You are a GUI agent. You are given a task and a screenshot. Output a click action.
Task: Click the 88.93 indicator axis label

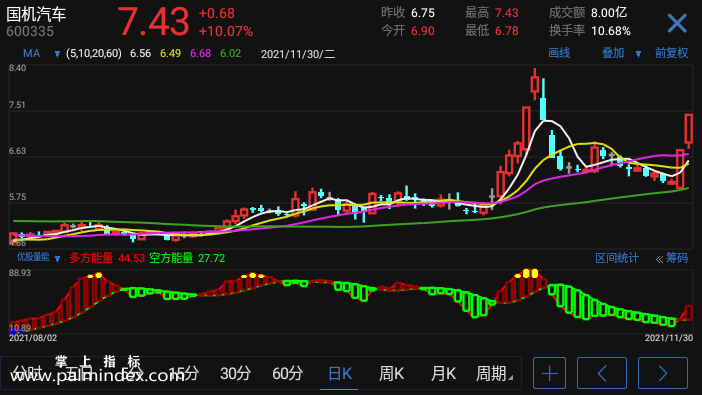point(20,273)
